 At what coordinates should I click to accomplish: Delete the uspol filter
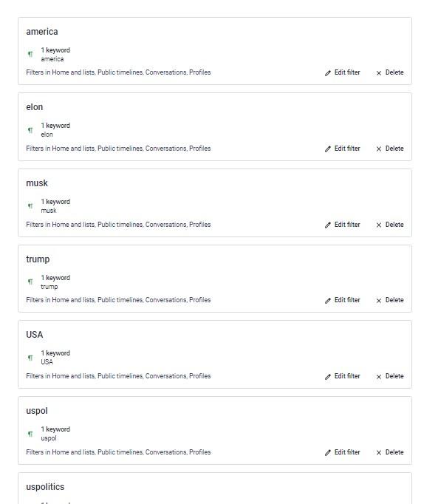tap(390, 452)
